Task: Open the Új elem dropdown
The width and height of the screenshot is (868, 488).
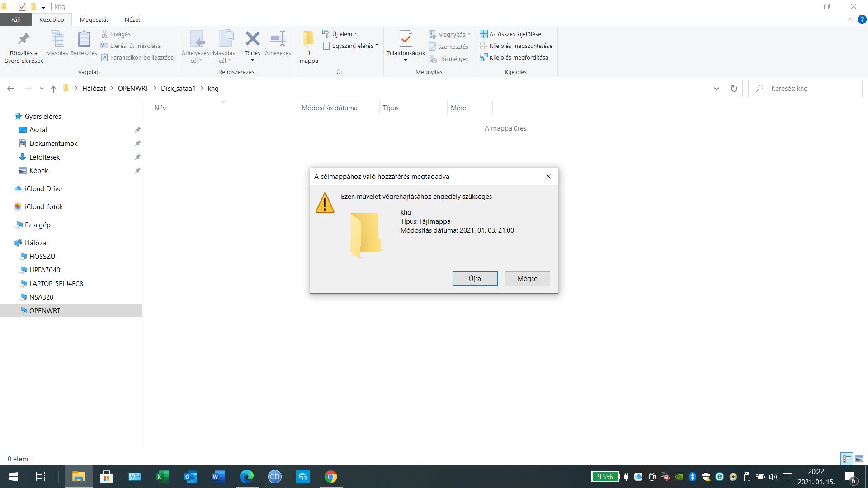Action: (x=340, y=34)
